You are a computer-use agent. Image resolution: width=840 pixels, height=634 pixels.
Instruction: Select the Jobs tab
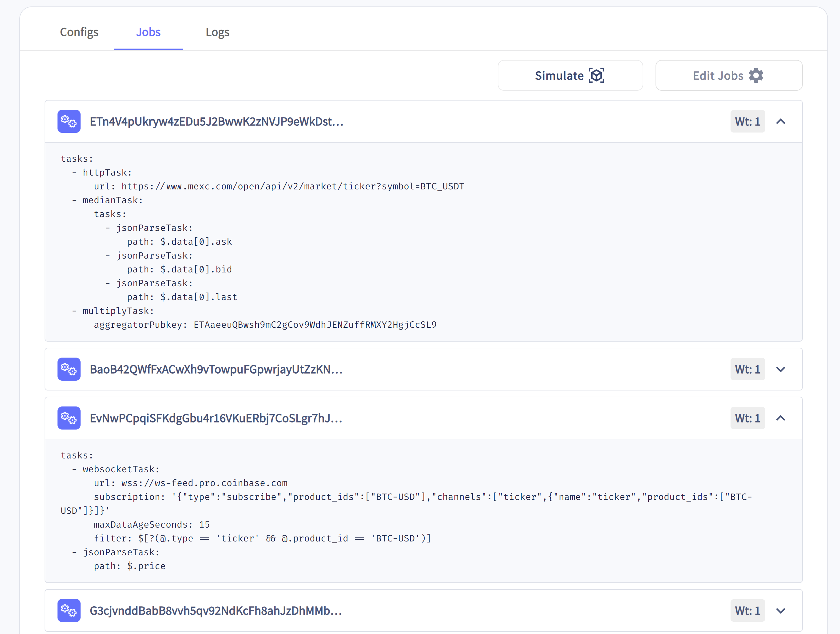point(148,32)
